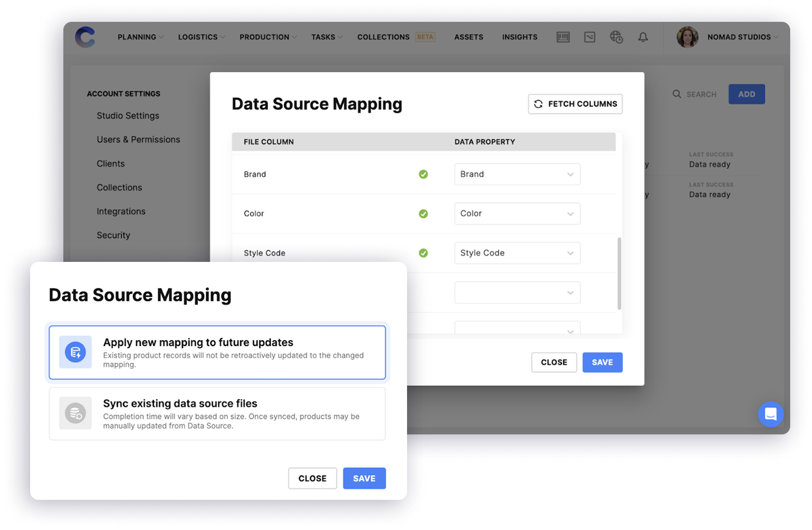Click the green check for Style Code row
Screen dimensions: 812x530
424,253
